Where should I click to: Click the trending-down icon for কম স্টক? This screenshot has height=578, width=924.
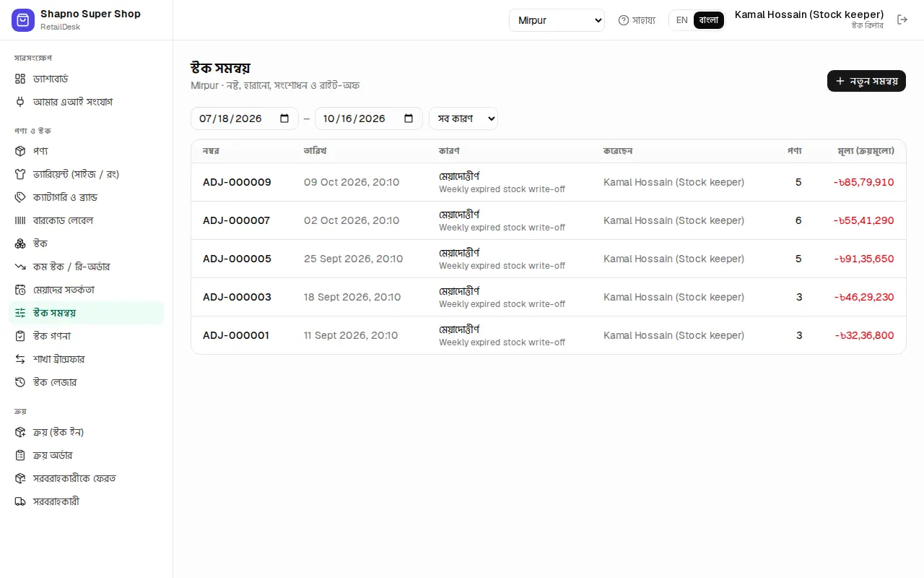[x=20, y=267]
